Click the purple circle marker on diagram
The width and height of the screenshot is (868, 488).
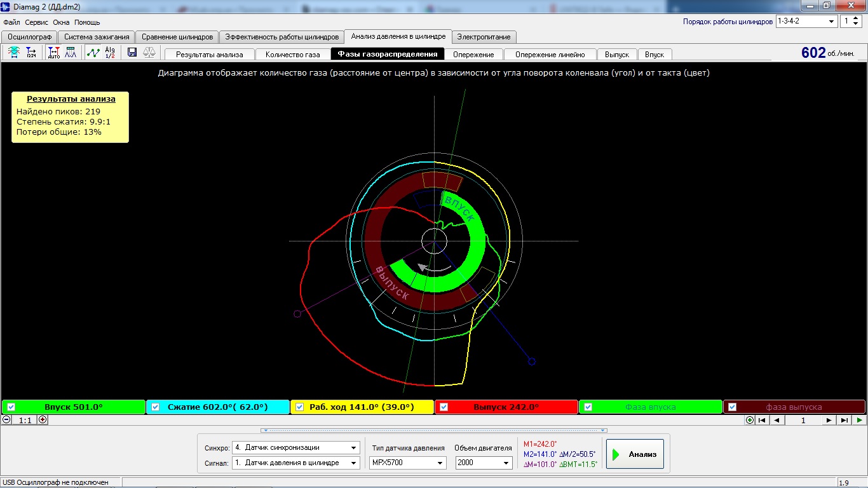pyautogui.click(x=297, y=314)
